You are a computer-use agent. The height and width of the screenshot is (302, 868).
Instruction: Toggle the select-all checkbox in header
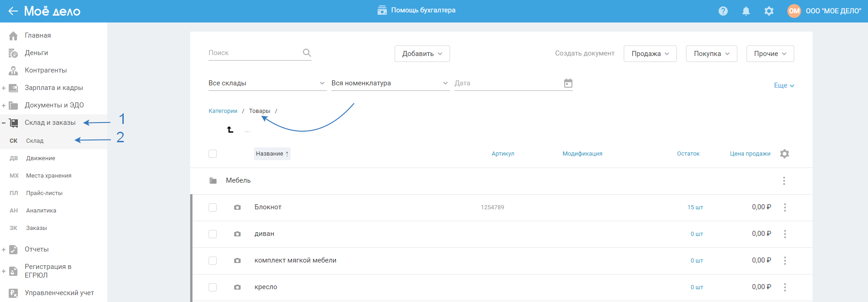213,154
